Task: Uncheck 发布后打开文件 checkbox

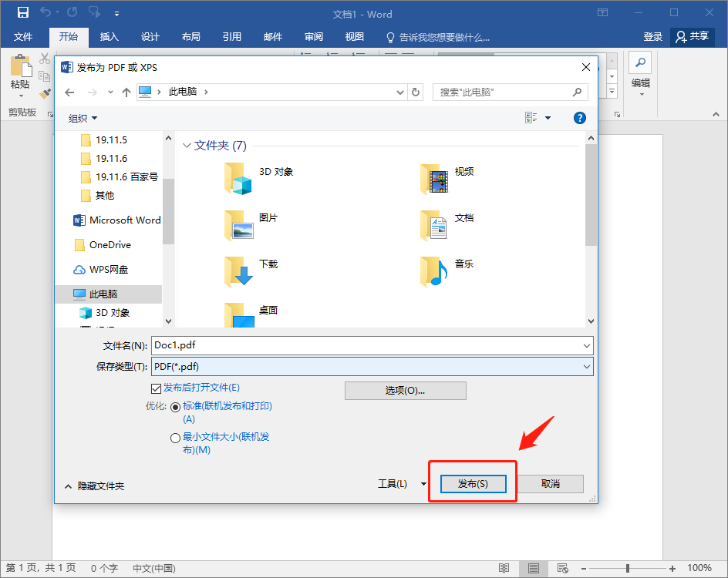Action: click(157, 388)
